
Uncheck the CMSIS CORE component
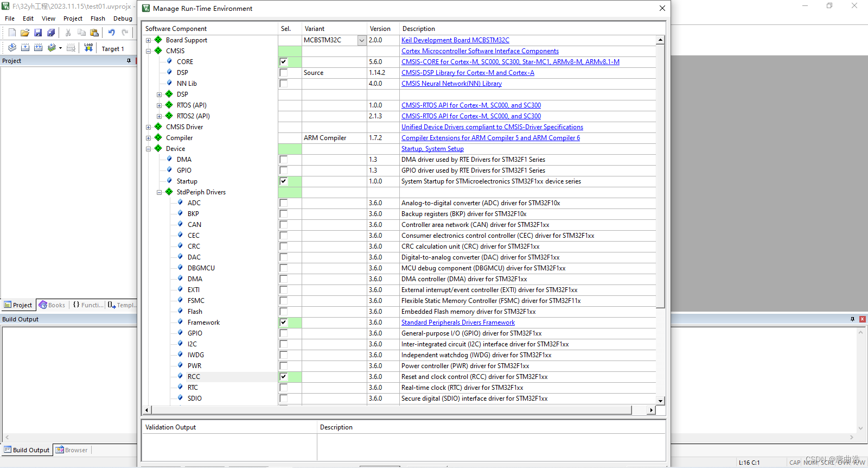point(284,62)
